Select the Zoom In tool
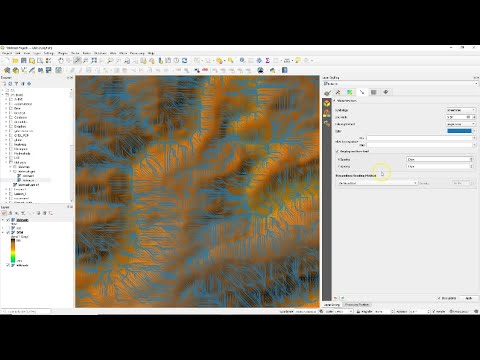 pos(77,61)
